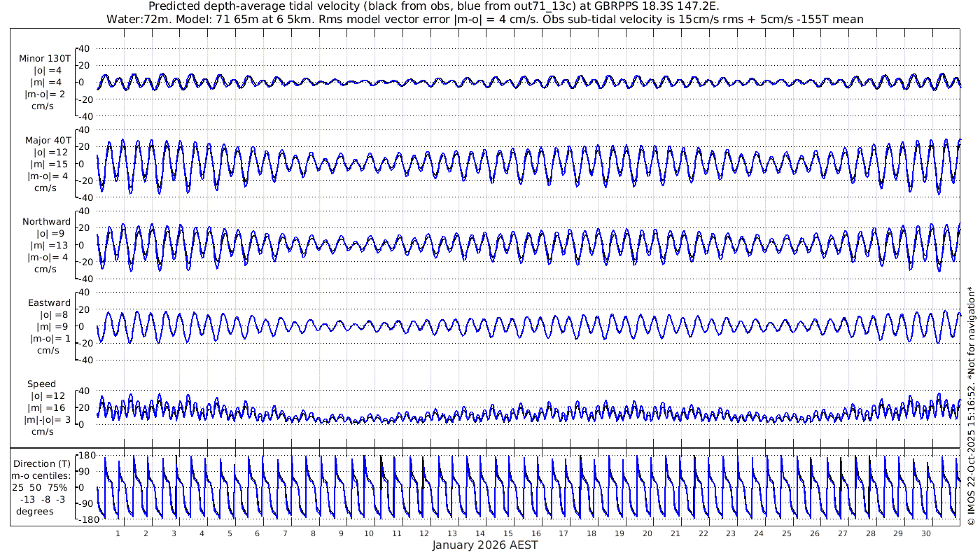Select the Major 40T panel label
The height and width of the screenshot is (560, 980).
46,140
